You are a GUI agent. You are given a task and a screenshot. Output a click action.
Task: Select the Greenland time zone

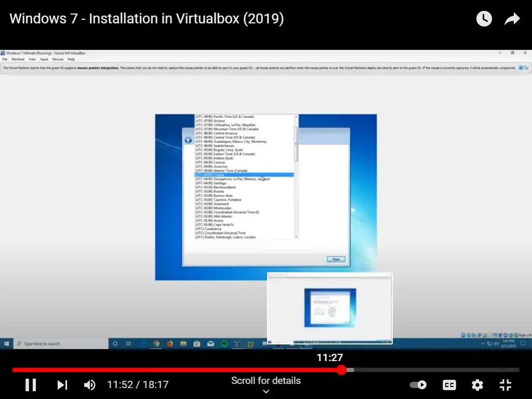244,204
